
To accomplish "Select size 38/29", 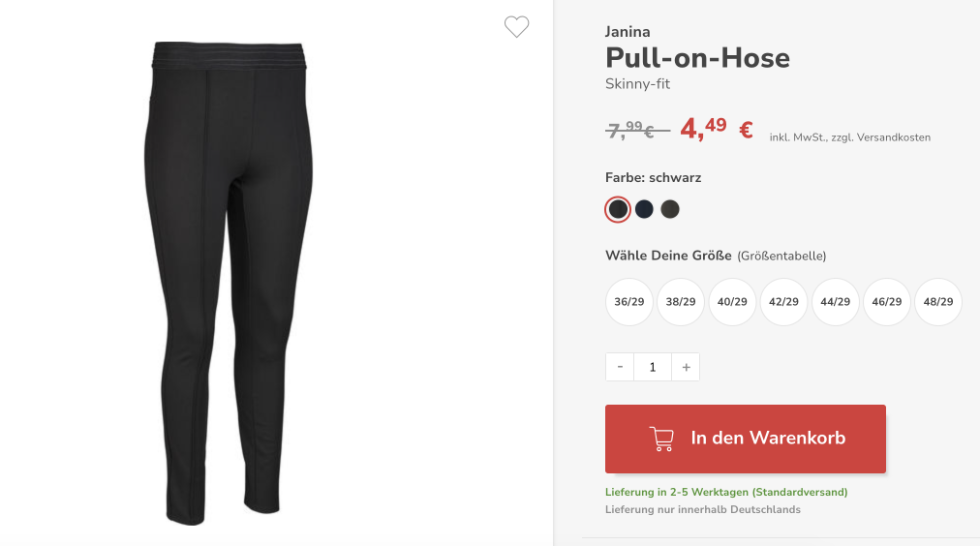I will 681,302.
